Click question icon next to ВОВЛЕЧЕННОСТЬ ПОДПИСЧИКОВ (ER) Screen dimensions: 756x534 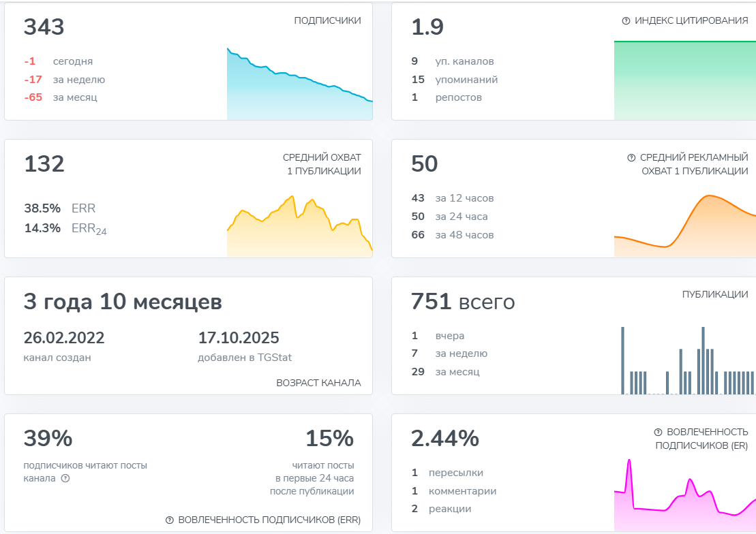658,433
